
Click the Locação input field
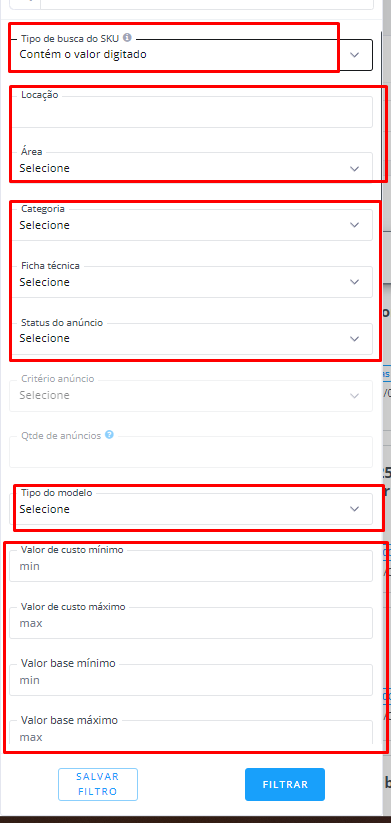point(191,112)
